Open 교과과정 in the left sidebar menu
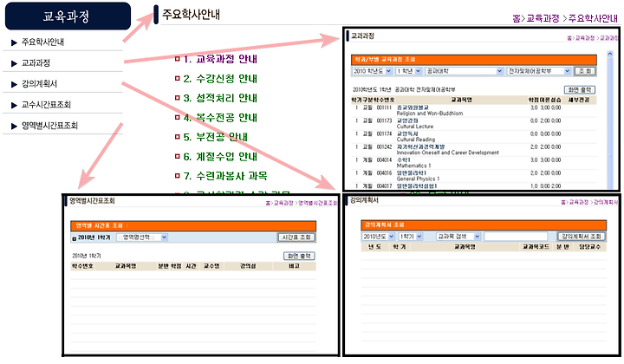 36,63
